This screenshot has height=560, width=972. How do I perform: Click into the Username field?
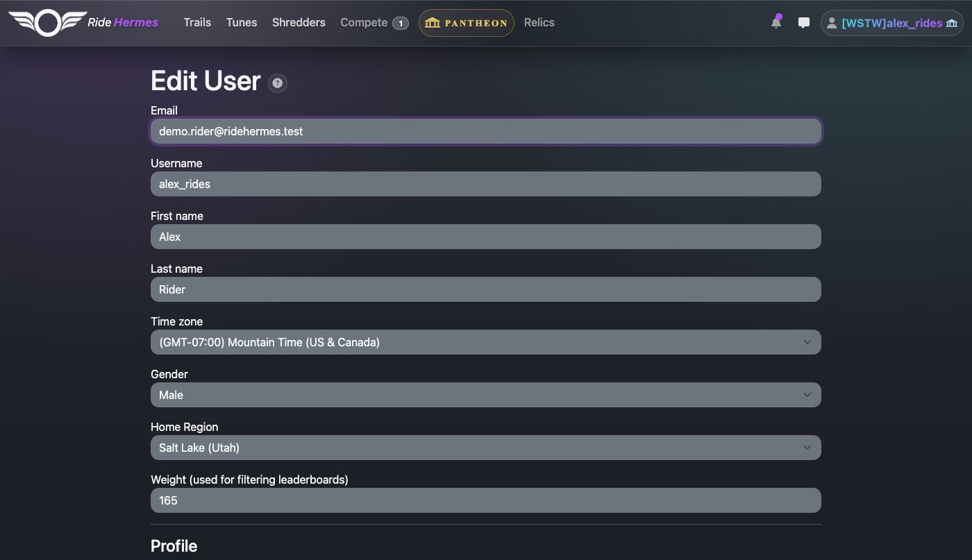pos(486,184)
